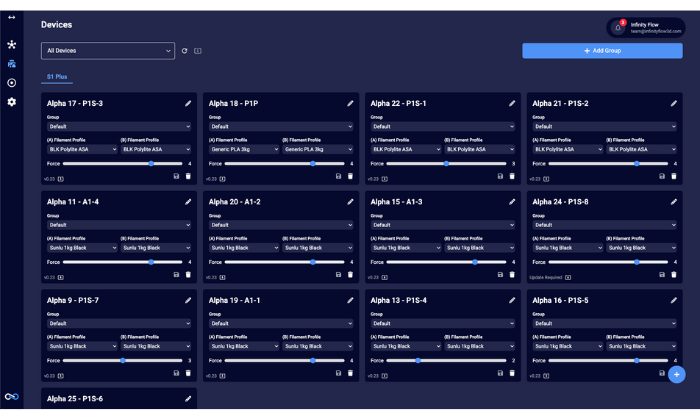Delete the Alpha 24 - P1S-8 device

(674, 275)
